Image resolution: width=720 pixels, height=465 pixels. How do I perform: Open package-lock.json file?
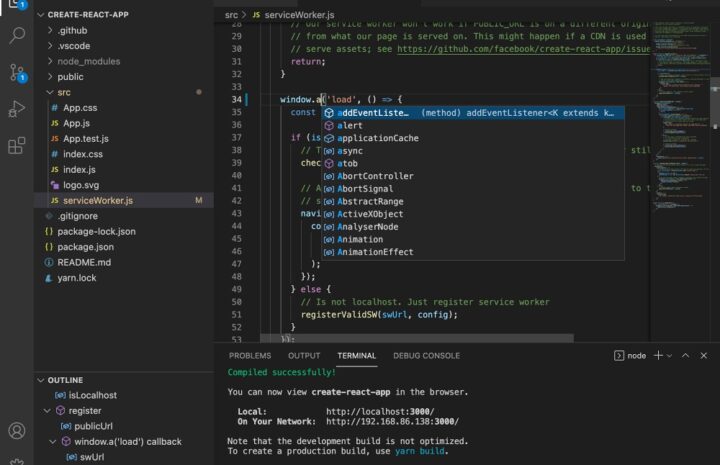coord(124,231)
